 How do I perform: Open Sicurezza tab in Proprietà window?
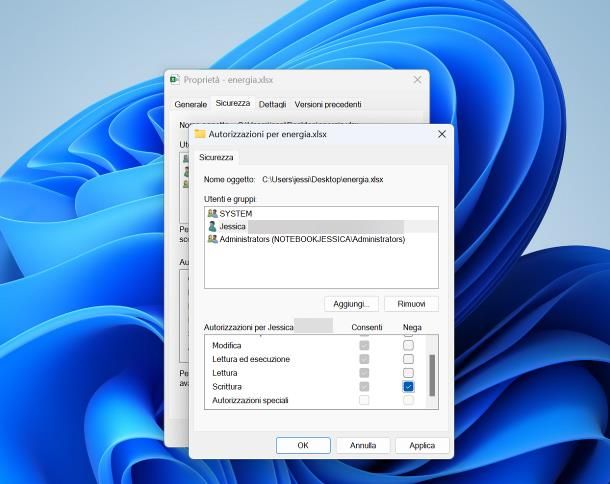click(233, 103)
